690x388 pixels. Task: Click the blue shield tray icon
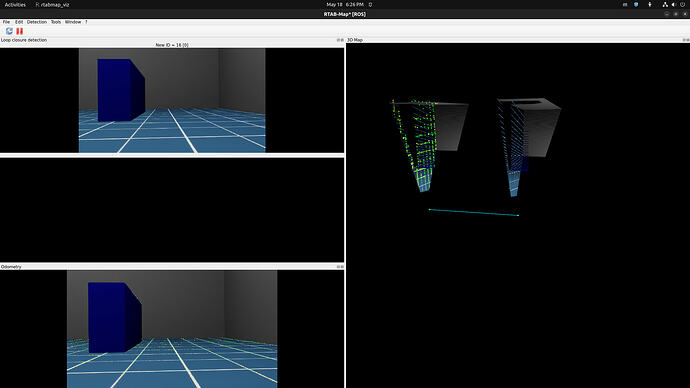pos(636,4)
